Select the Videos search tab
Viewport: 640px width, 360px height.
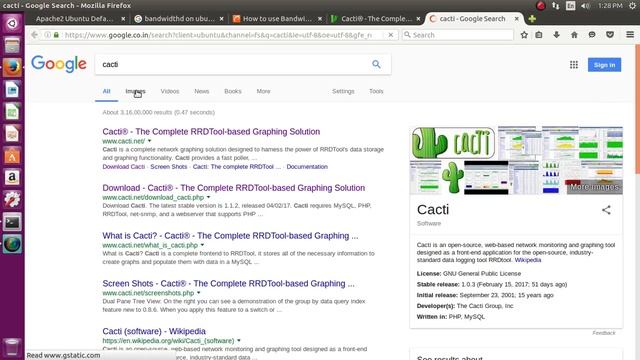coord(170,91)
